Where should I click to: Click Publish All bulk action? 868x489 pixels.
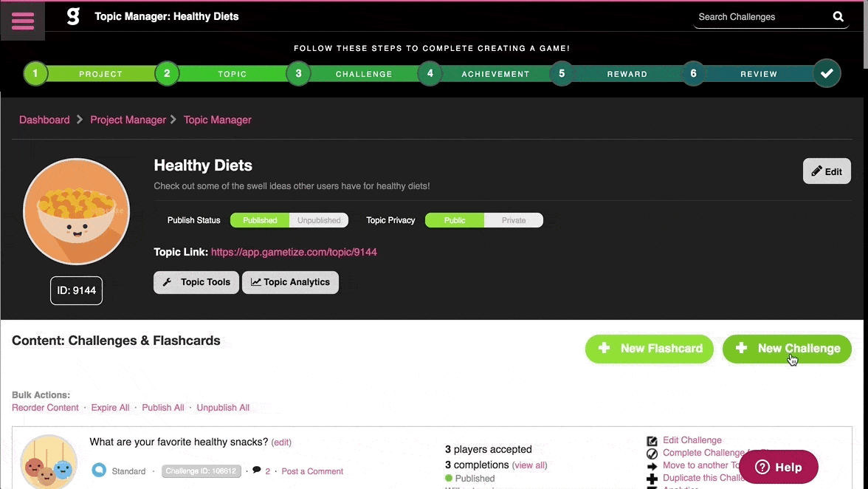coord(162,408)
